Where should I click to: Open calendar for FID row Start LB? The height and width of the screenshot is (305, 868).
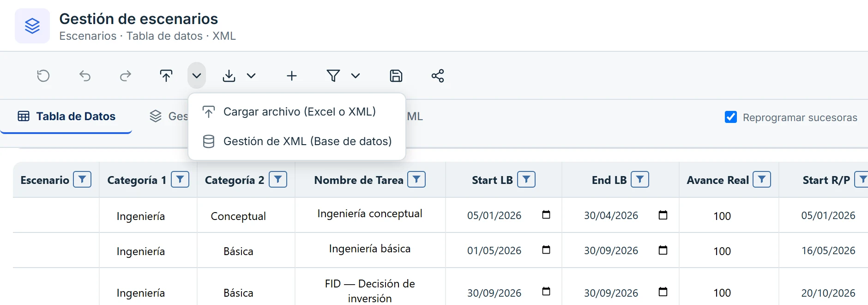[x=546, y=292]
